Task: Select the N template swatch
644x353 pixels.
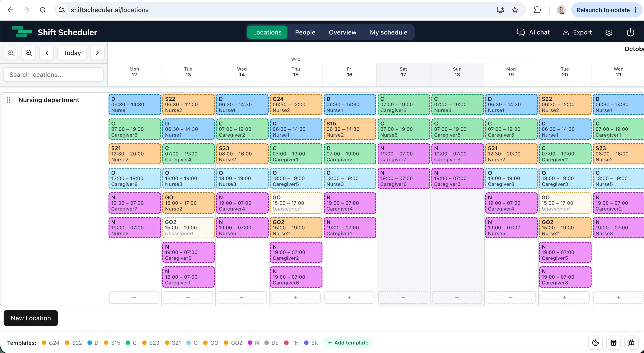Action: click(250, 342)
